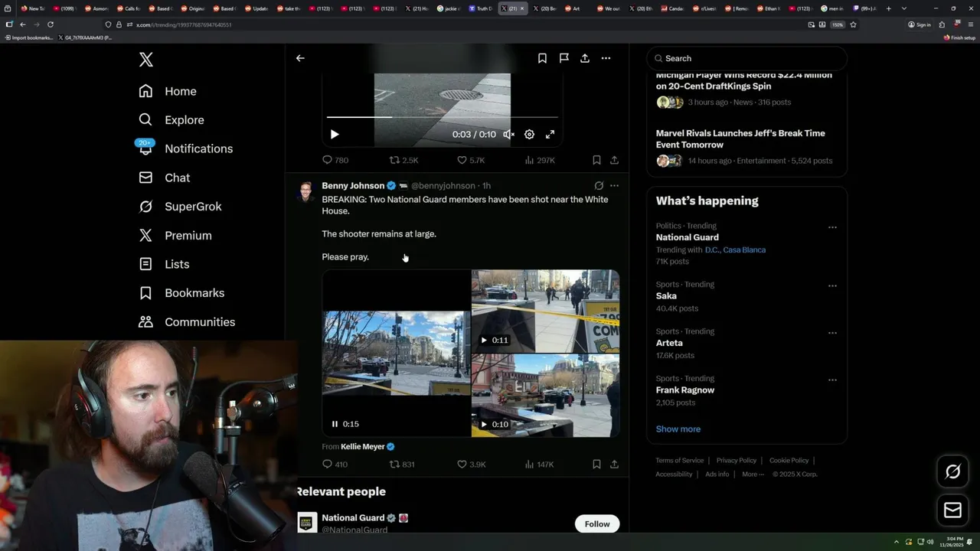Image resolution: width=980 pixels, height=551 pixels.
Task: Reload the page in browser toolbar
Action: click(51, 24)
